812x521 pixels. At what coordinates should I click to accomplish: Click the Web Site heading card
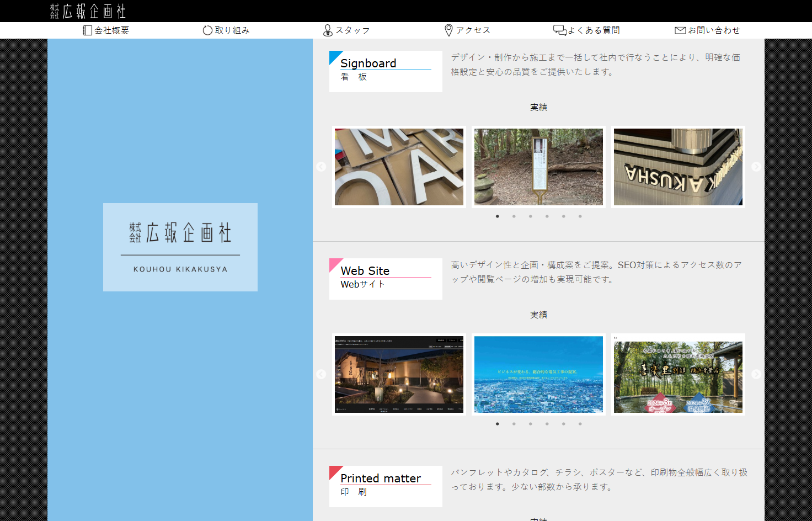pos(386,279)
